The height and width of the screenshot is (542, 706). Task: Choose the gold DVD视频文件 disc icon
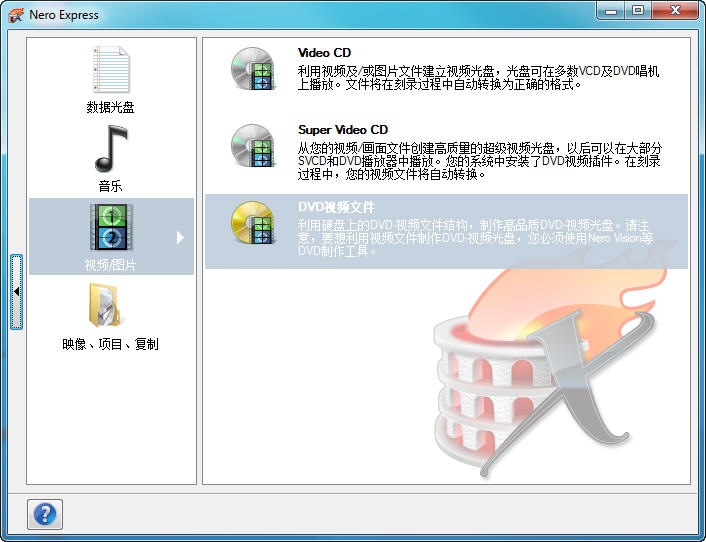click(x=253, y=223)
